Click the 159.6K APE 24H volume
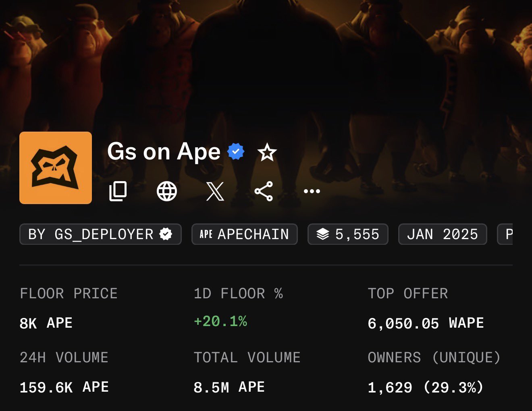Image resolution: width=532 pixels, height=411 pixels. (x=64, y=387)
